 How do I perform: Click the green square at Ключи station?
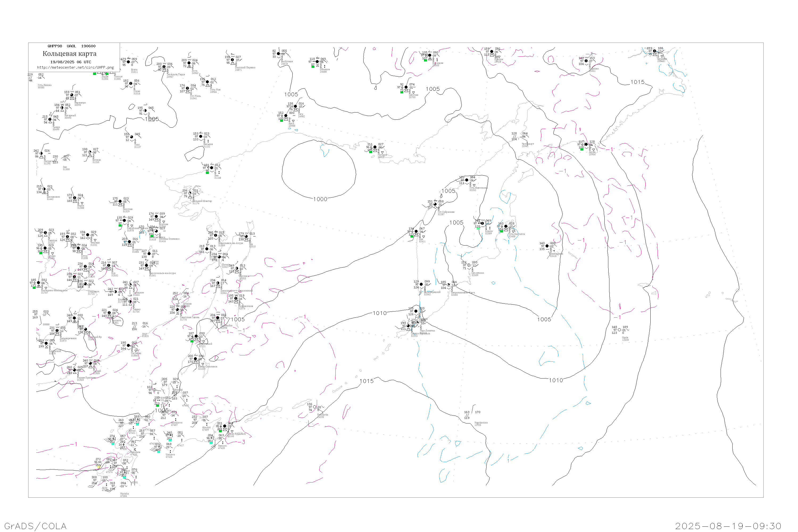click(478, 228)
